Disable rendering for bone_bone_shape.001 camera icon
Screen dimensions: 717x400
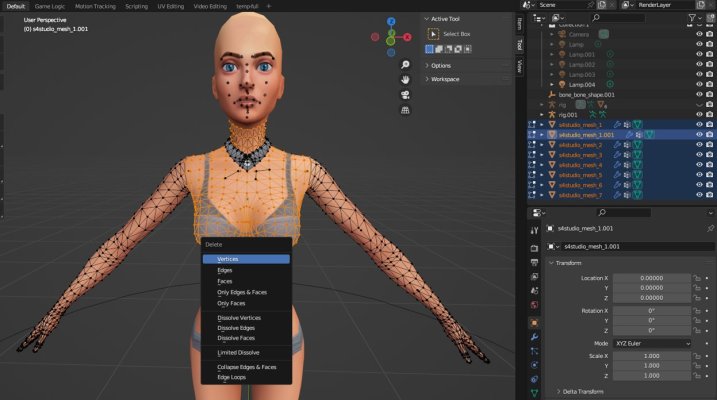(x=710, y=95)
